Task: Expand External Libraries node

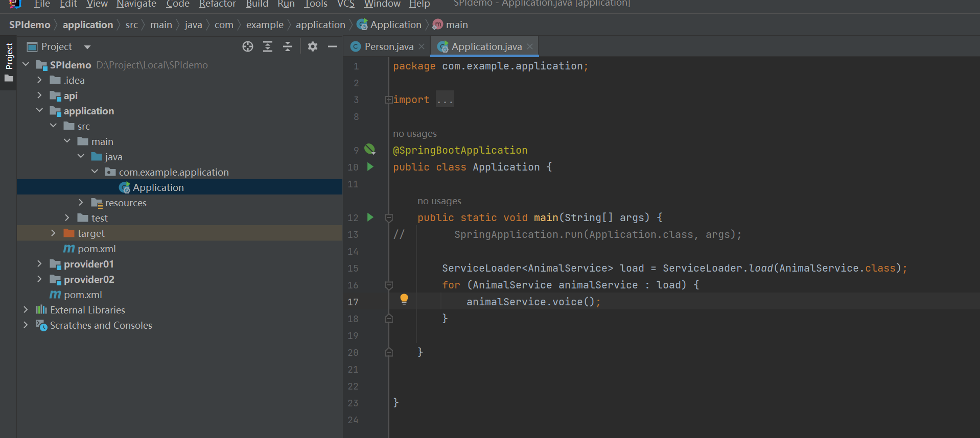Action: [26, 309]
